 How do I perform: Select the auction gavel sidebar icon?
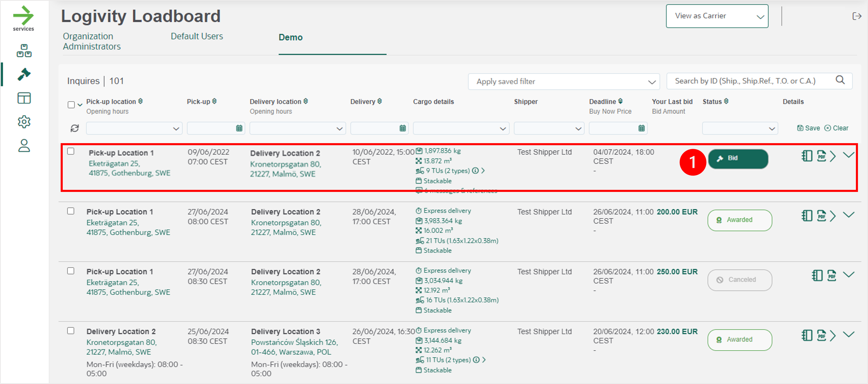[x=24, y=74]
